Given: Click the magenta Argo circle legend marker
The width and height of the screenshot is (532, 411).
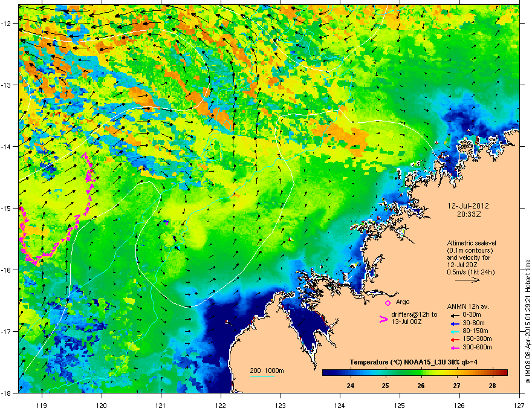Looking at the screenshot, I should pyautogui.click(x=388, y=303).
